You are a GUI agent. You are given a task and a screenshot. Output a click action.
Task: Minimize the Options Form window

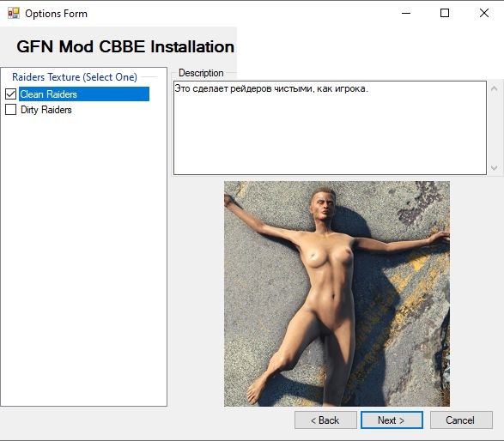click(406, 13)
